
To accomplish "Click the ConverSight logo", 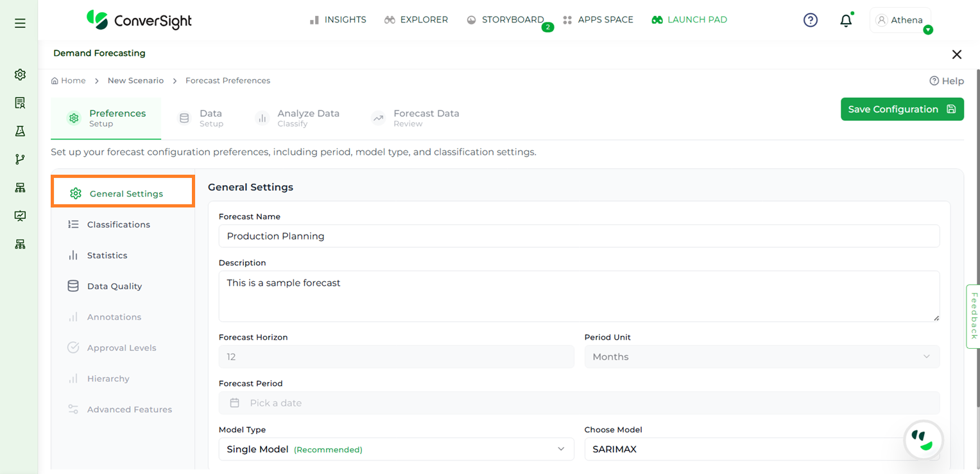I will pos(139,20).
